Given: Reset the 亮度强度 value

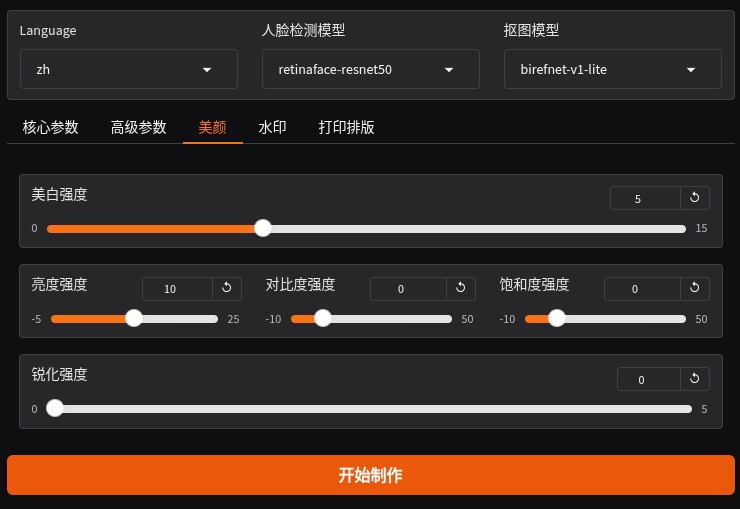Looking at the screenshot, I should tap(227, 288).
